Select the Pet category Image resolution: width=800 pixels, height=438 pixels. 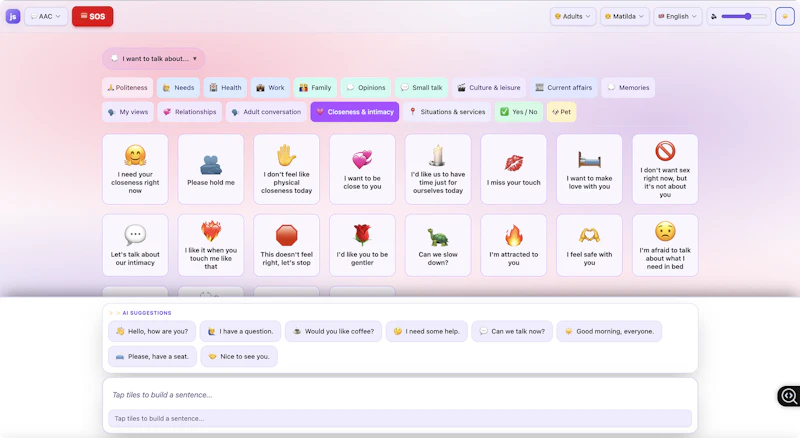pyautogui.click(x=562, y=112)
